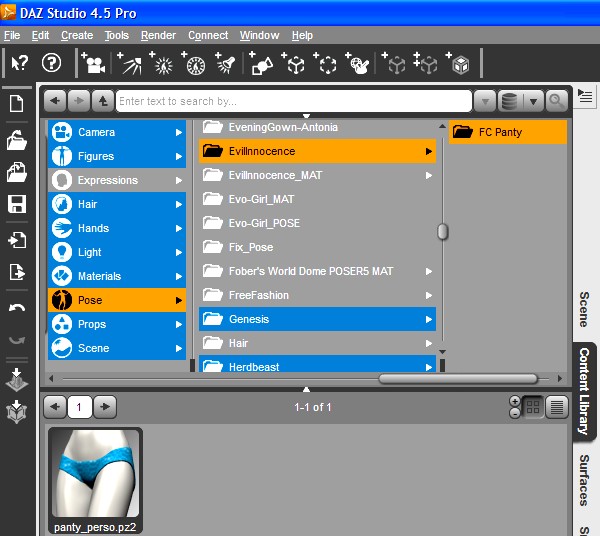Increase thumbnail size with plus

[515, 401]
